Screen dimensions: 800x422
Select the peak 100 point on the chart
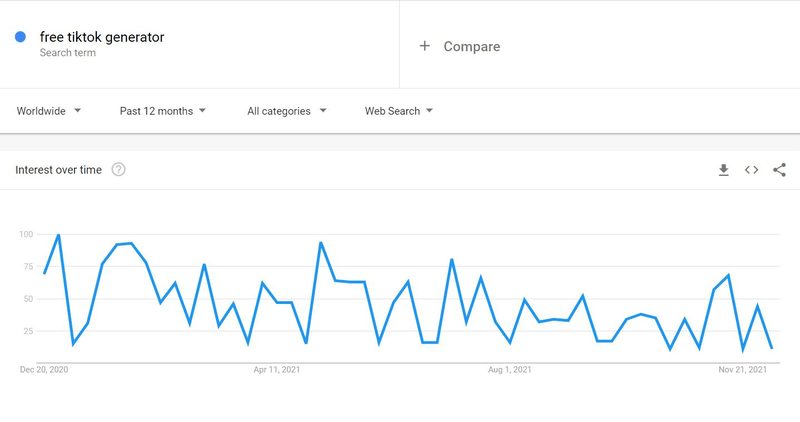[59, 235]
